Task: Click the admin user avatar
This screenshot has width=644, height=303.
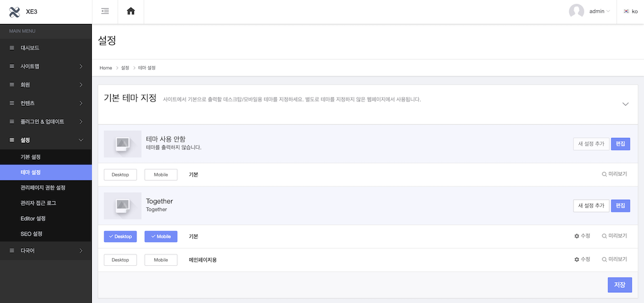Action: click(576, 11)
